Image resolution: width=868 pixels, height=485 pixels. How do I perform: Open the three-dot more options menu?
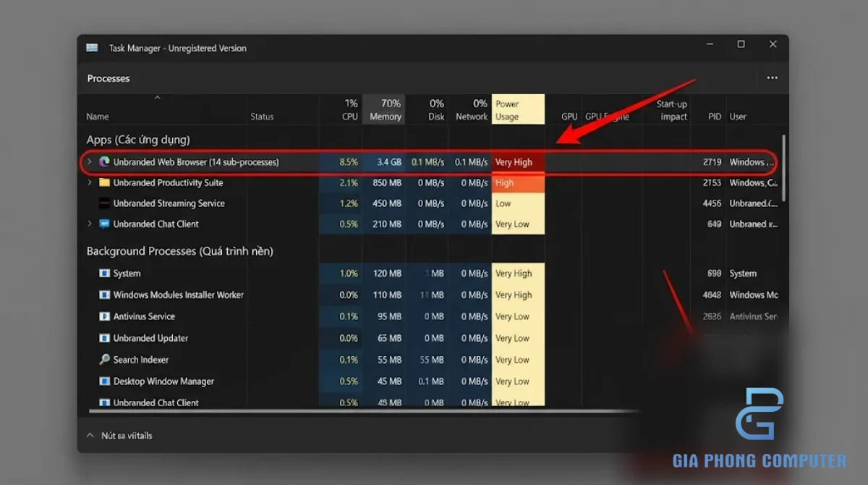(x=772, y=78)
